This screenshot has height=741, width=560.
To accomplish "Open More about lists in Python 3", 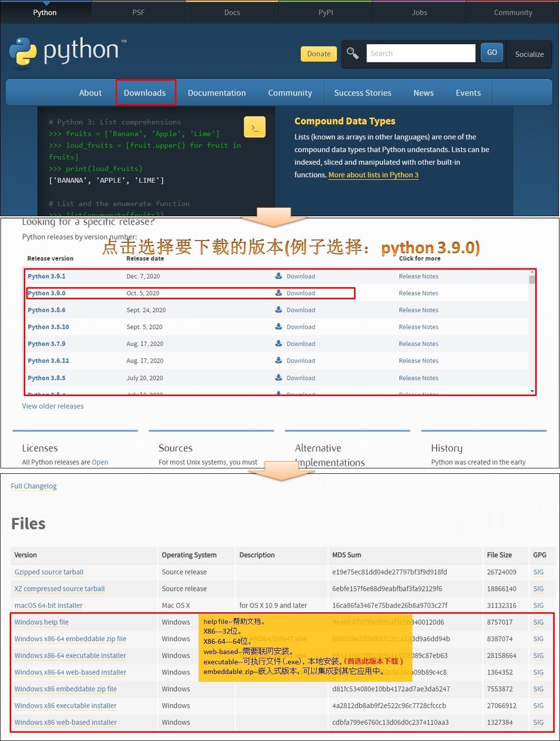I will (373, 175).
